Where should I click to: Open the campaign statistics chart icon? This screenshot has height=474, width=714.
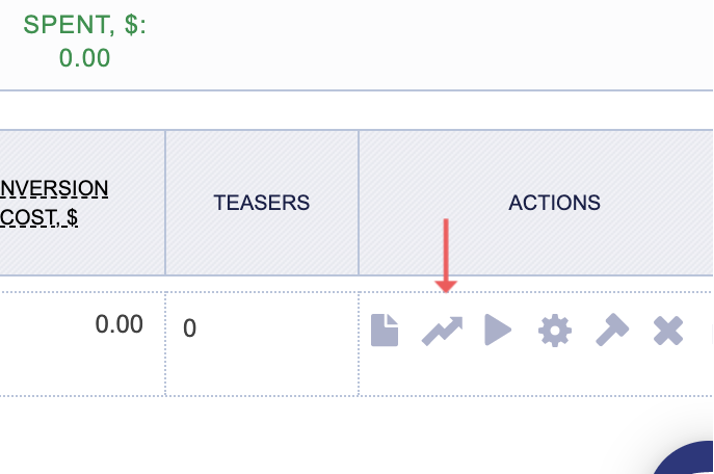click(x=442, y=330)
